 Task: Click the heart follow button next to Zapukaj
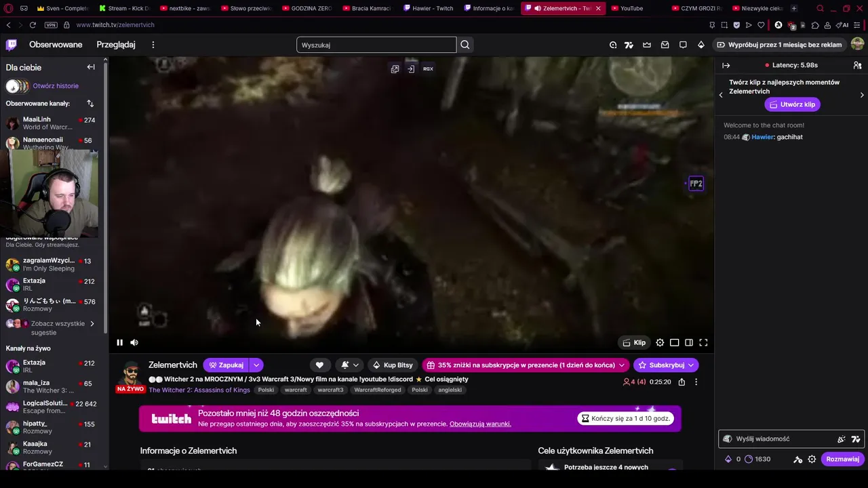pyautogui.click(x=319, y=365)
